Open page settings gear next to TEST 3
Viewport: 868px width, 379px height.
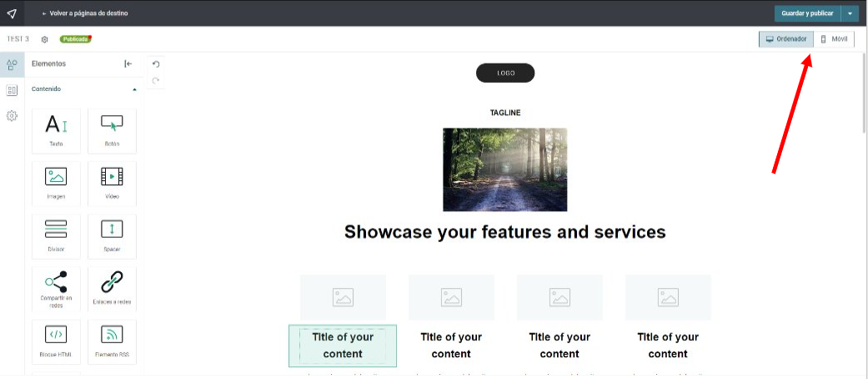tap(45, 39)
